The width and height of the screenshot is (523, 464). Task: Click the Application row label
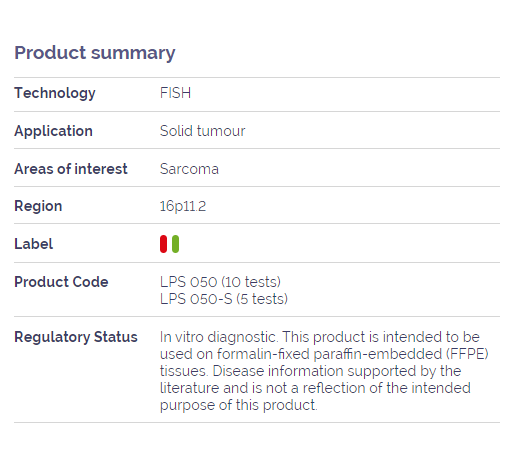[53, 131]
